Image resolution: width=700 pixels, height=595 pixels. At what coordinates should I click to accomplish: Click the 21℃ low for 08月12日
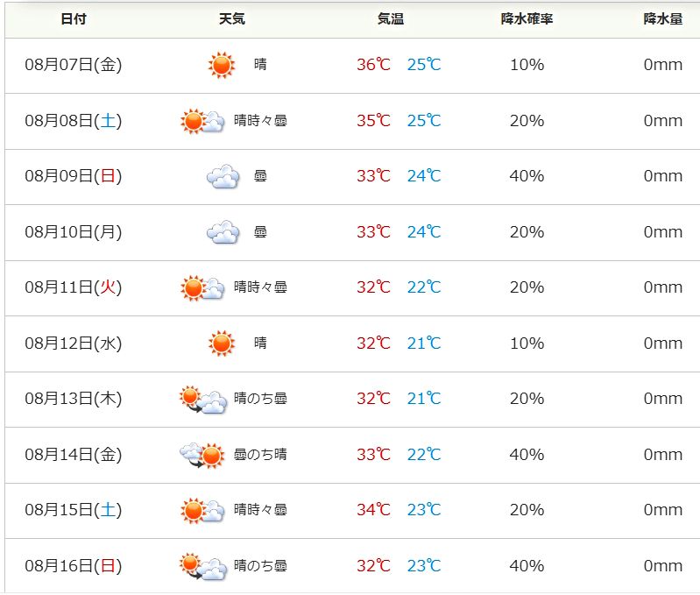click(x=424, y=344)
